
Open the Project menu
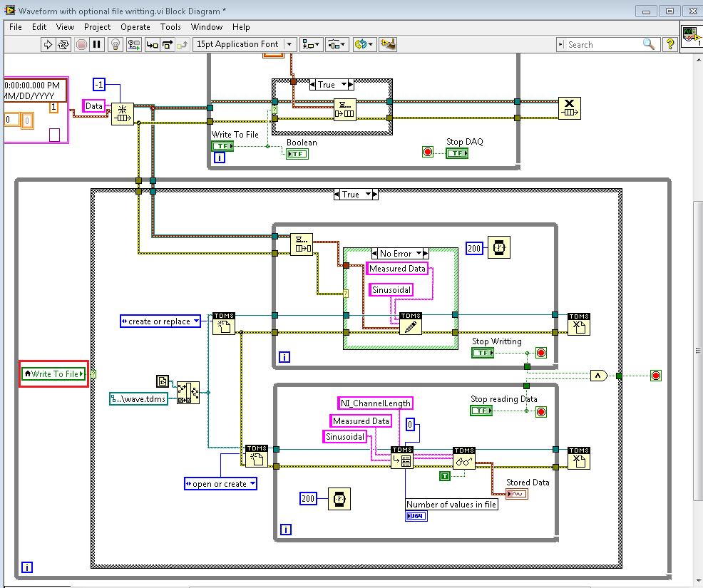tap(97, 27)
